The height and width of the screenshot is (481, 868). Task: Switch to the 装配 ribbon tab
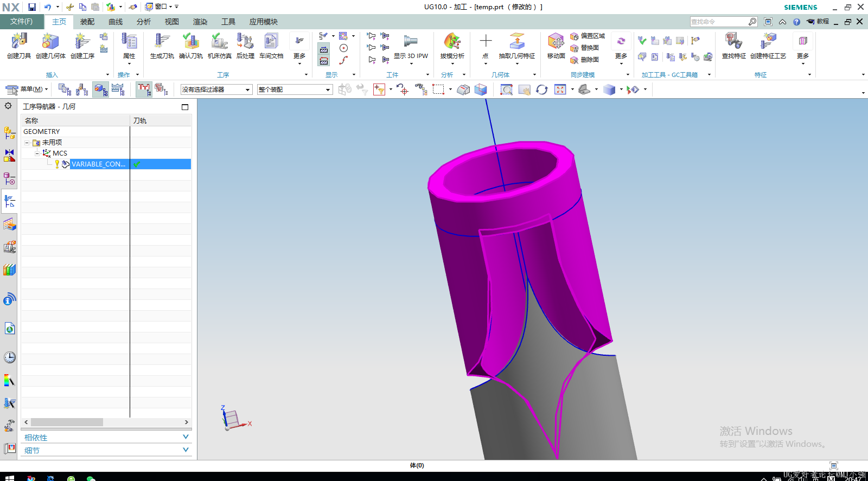coord(87,22)
